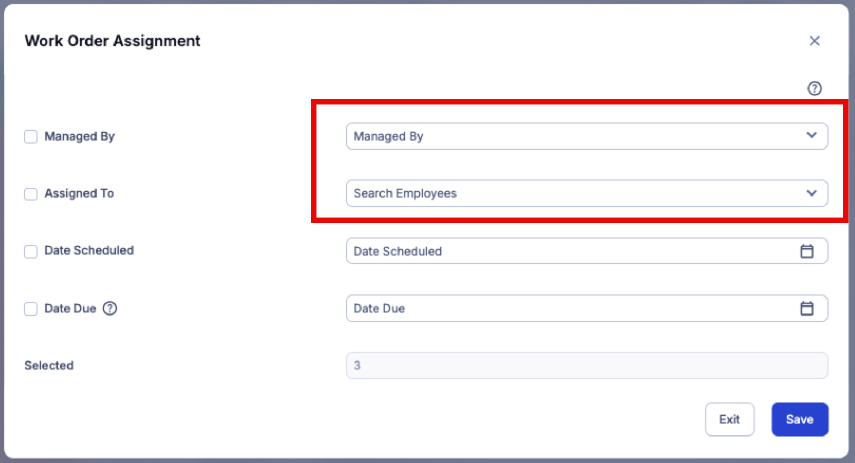Close the Work Order Assignment dialog

pos(814,41)
